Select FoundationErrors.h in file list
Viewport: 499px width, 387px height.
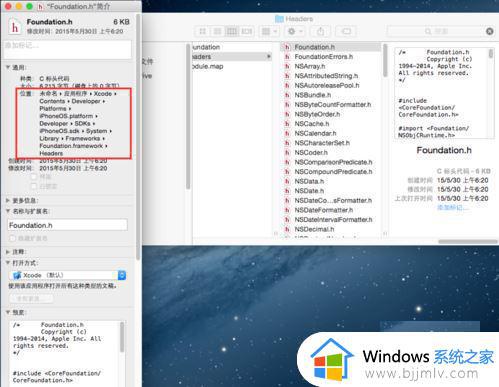click(323, 57)
